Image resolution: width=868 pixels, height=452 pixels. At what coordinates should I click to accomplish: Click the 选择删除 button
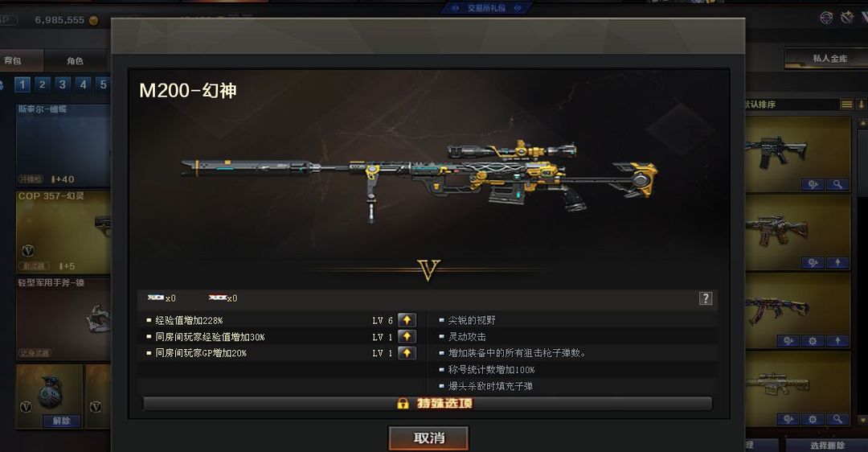click(827, 445)
